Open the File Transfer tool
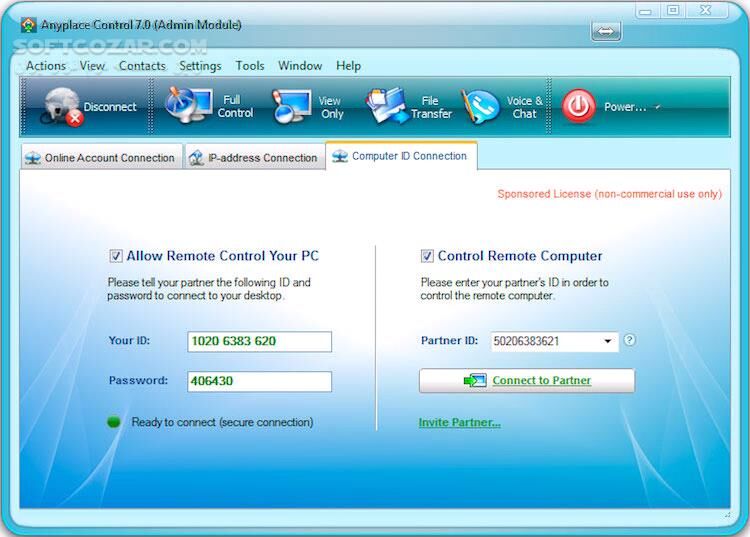Screen dimensions: 750x537 point(409,107)
